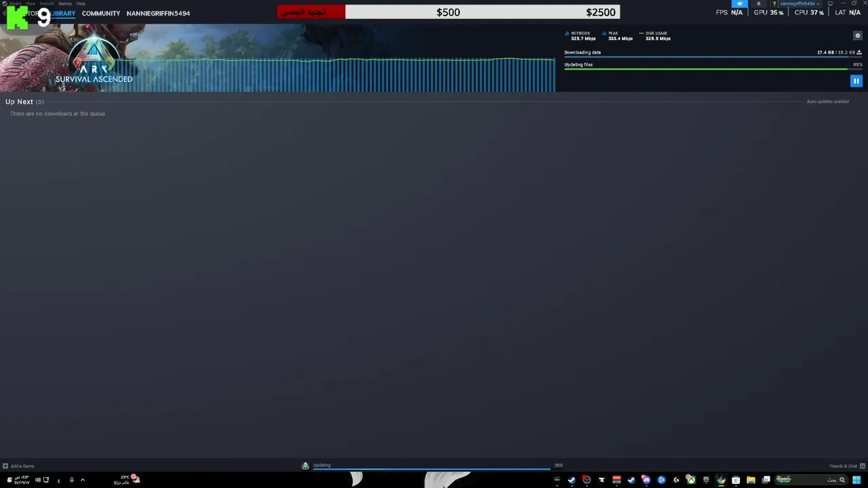The width and height of the screenshot is (868, 488).
Task: Open the LIBRARY tab
Action: click(62, 14)
